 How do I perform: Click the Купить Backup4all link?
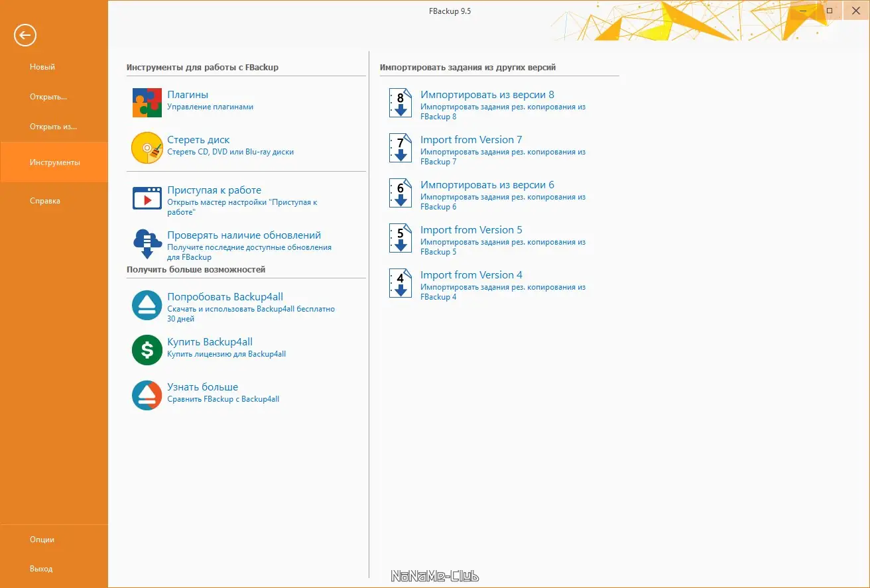[x=210, y=342]
